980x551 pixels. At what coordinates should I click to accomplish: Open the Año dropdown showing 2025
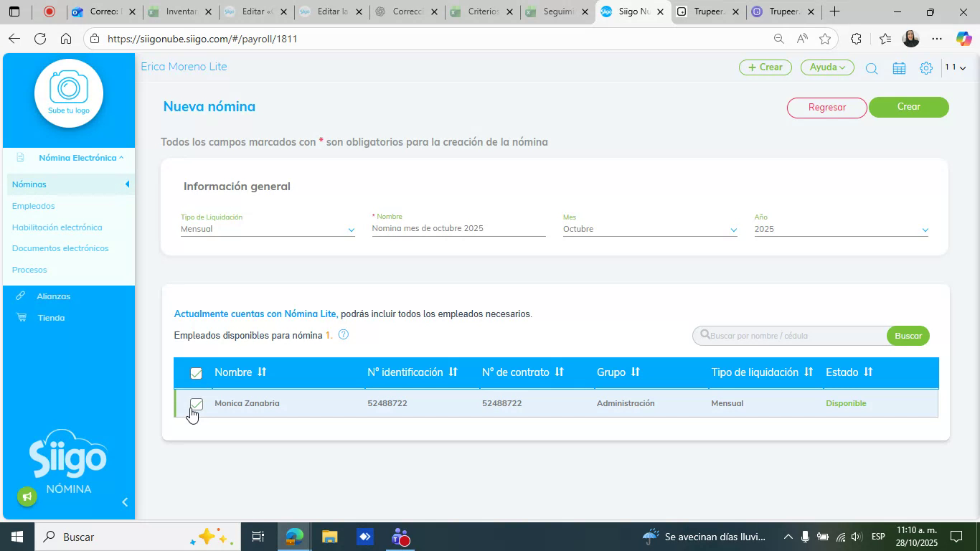tap(842, 230)
